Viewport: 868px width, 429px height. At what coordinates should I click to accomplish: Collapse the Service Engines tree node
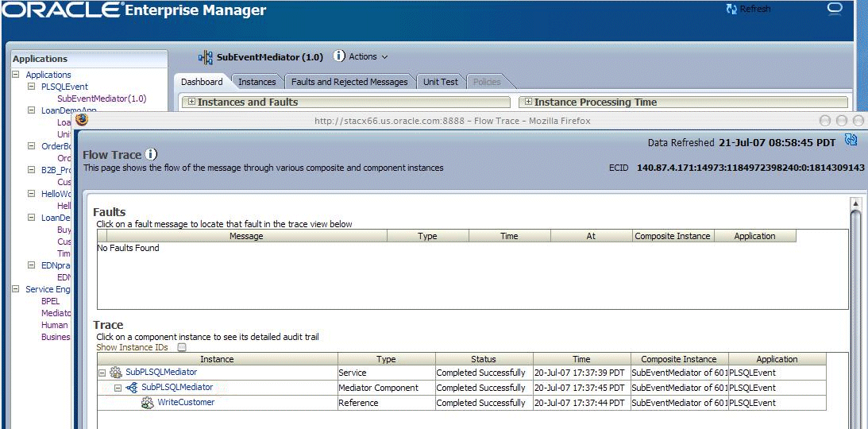pos(16,289)
